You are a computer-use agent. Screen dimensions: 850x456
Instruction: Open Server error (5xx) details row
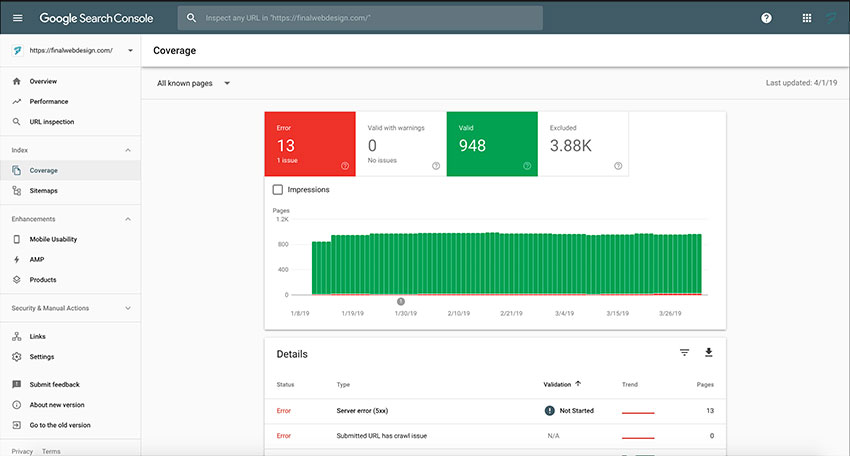click(495, 411)
